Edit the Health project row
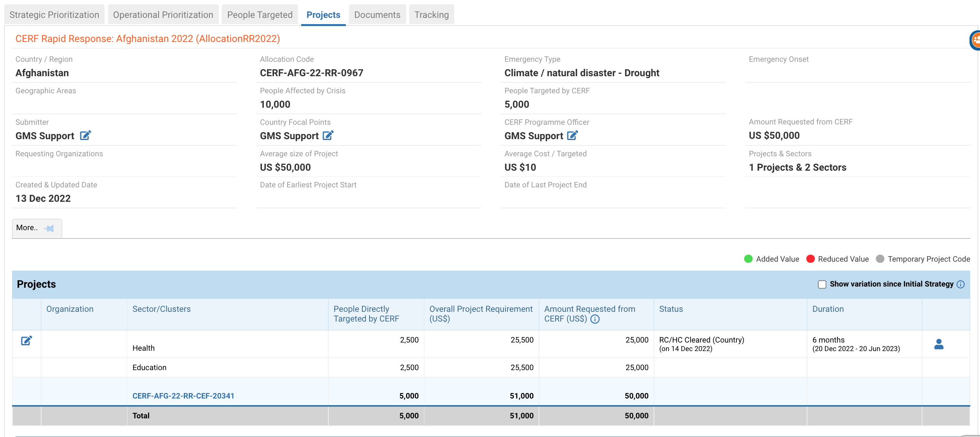Screen dimensions: 980x437 (26, 341)
